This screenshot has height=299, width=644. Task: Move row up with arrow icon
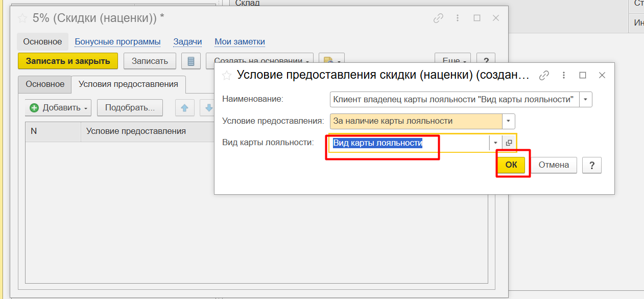point(185,108)
